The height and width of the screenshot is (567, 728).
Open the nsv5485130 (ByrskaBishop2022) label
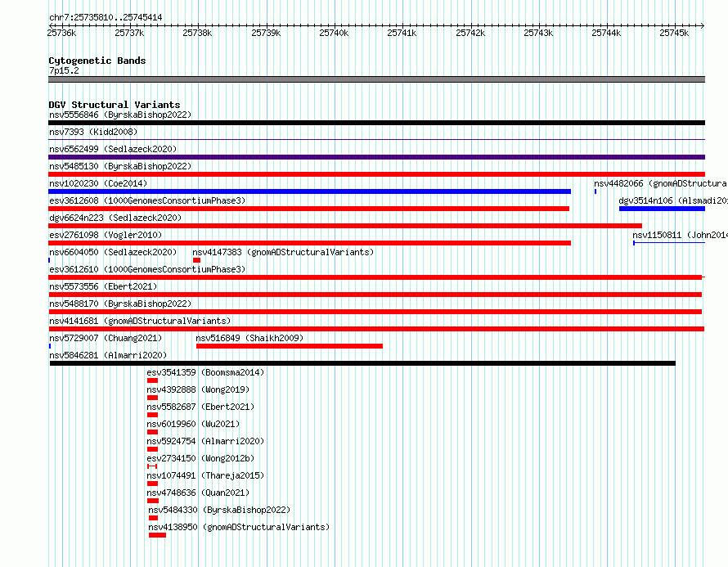(x=120, y=166)
